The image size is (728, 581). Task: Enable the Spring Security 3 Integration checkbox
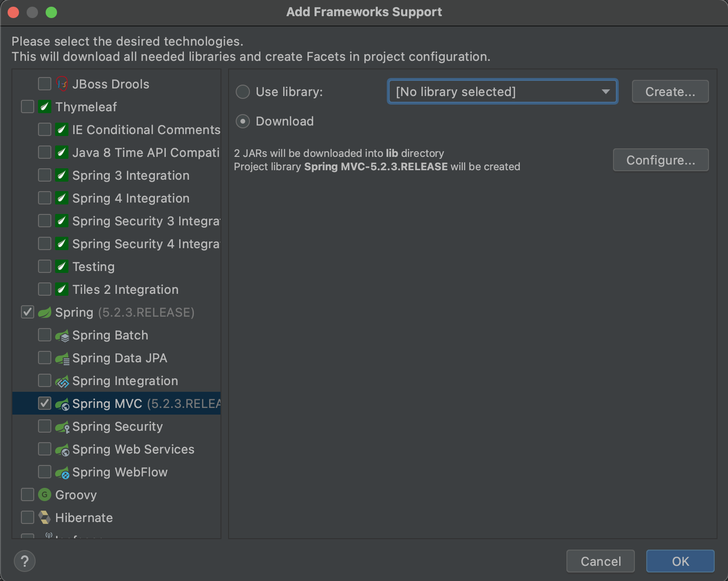coord(45,221)
